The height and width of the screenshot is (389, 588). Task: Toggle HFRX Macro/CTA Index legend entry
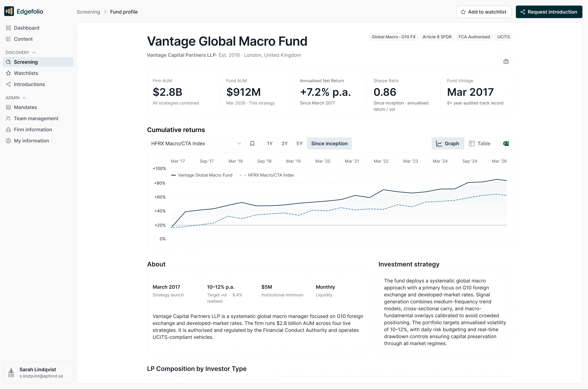(267, 175)
